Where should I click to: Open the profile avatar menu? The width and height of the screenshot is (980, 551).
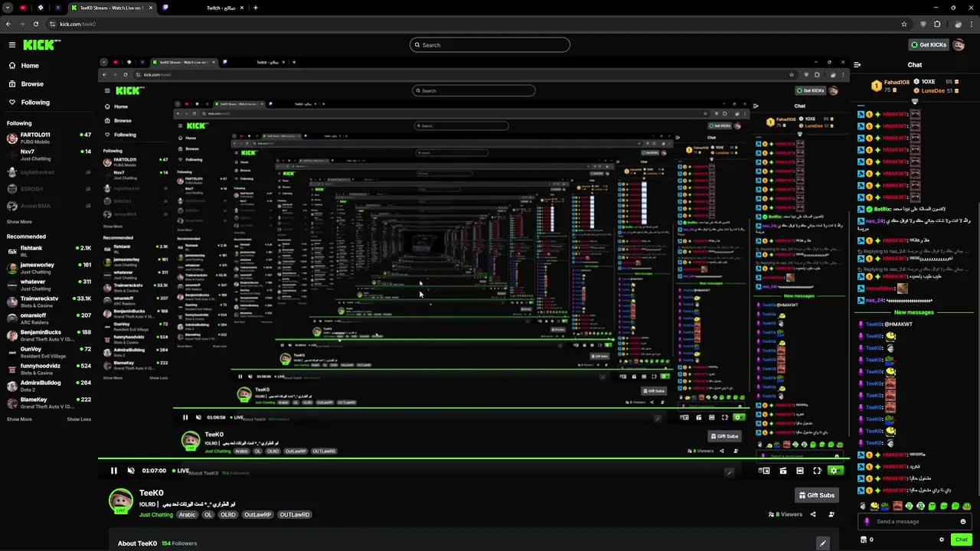pos(959,45)
